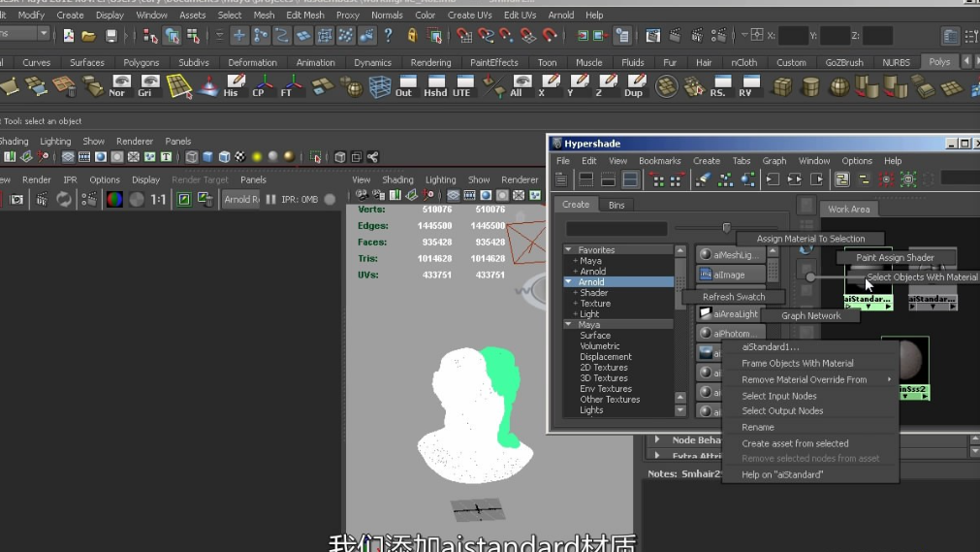Choose Assign Material To Selection

click(x=810, y=239)
